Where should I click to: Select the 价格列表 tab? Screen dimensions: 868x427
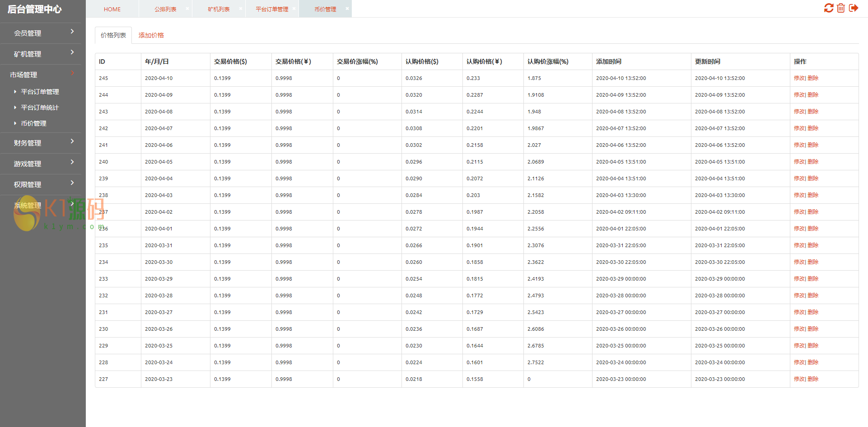[x=113, y=35]
